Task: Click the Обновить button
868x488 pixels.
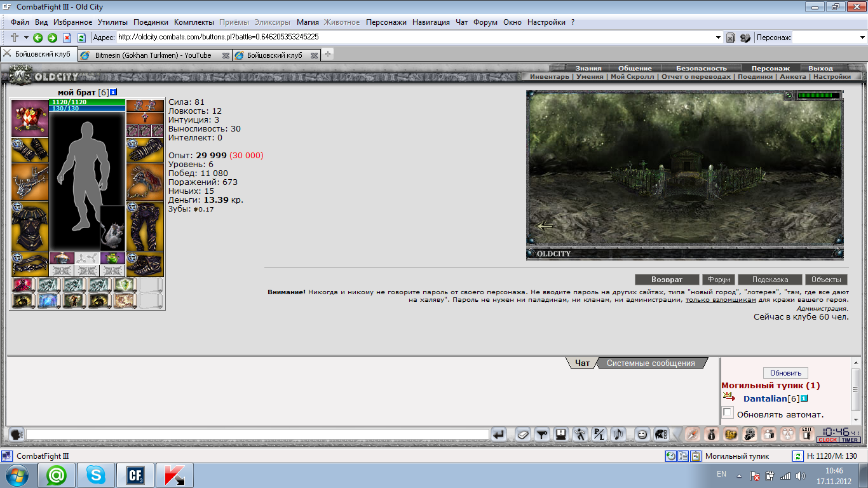Action: [786, 373]
